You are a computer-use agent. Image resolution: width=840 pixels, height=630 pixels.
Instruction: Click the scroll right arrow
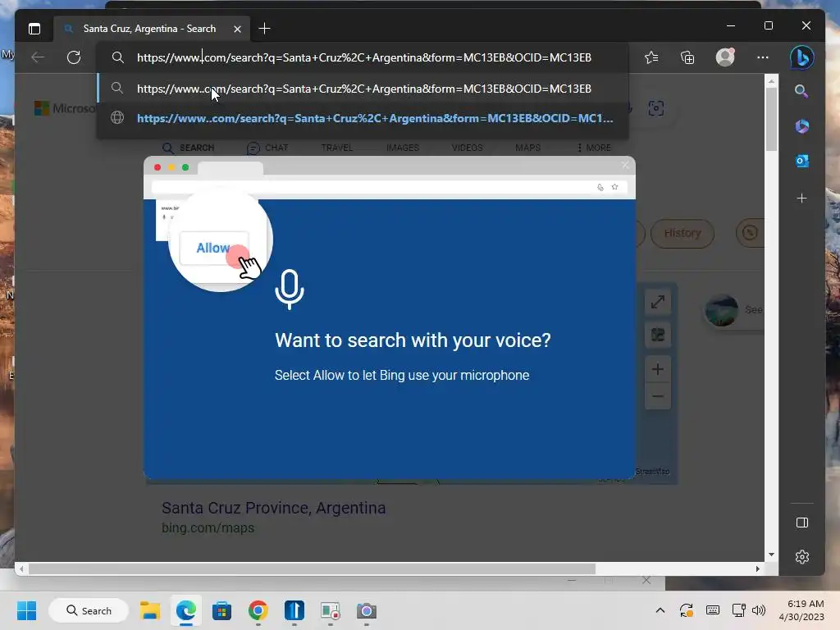tap(757, 569)
